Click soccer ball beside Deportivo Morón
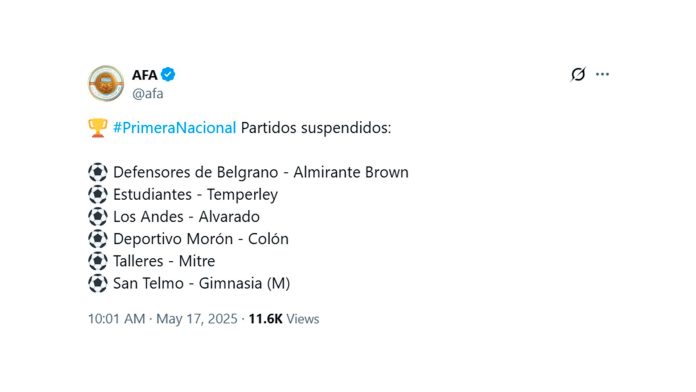The height and width of the screenshot is (392, 696). tap(98, 239)
